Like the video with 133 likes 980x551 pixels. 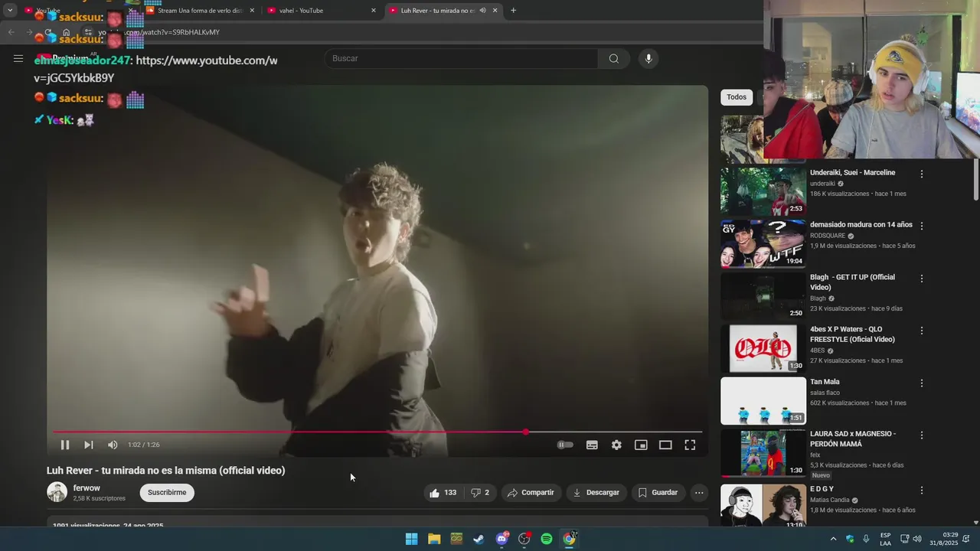(443, 493)
